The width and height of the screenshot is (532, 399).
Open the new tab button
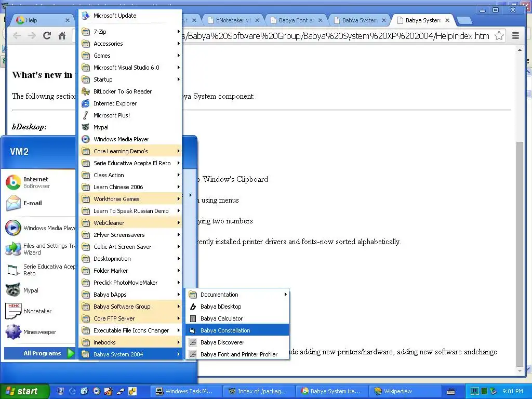[x=464, y=20]
